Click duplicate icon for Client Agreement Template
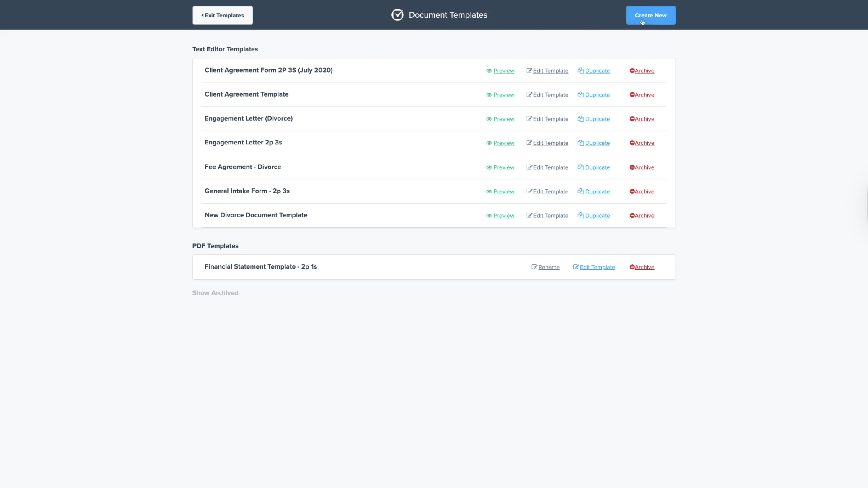Screen dimensions: 868x488 point(580,95)
